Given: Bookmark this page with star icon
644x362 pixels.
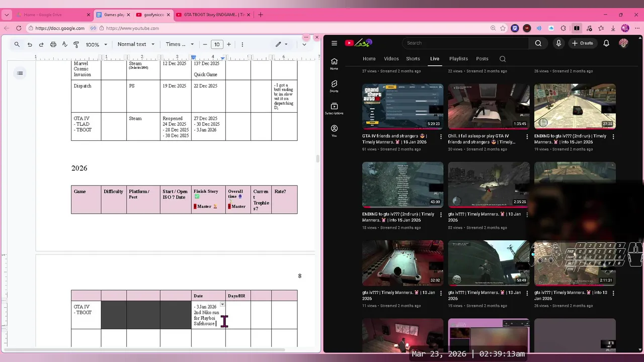Looking at the screenshot, I should pos(503,28).
